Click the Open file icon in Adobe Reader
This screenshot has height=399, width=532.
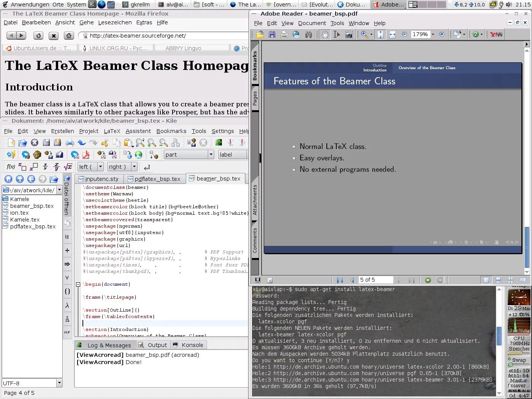tap(260, 35)
